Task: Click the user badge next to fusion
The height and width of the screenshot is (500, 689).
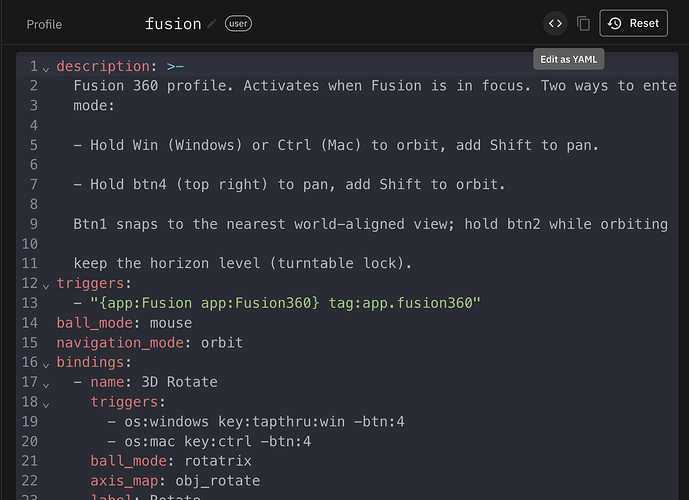Action: click(238, 23)
